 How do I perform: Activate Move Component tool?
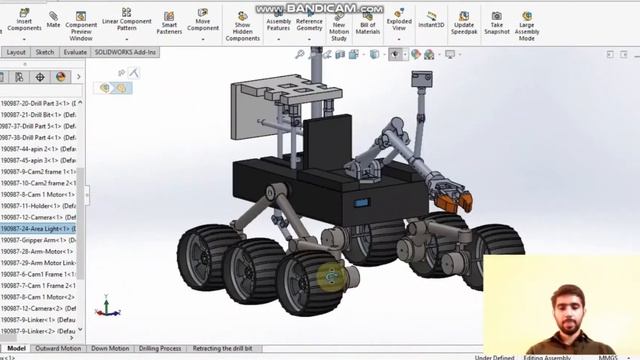point(203,19)
